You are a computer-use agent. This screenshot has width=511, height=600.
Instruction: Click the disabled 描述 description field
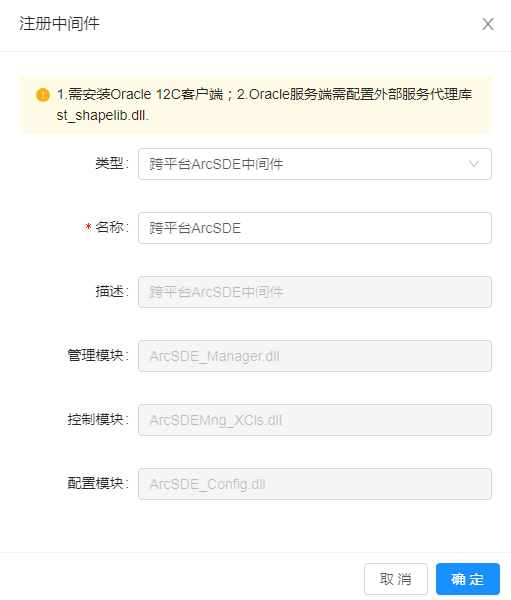[x=315, y=292]
